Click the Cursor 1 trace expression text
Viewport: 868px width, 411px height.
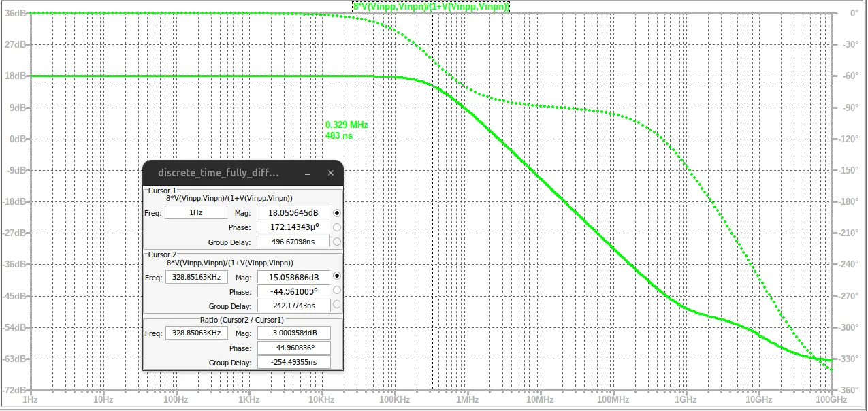click(230, 198)
